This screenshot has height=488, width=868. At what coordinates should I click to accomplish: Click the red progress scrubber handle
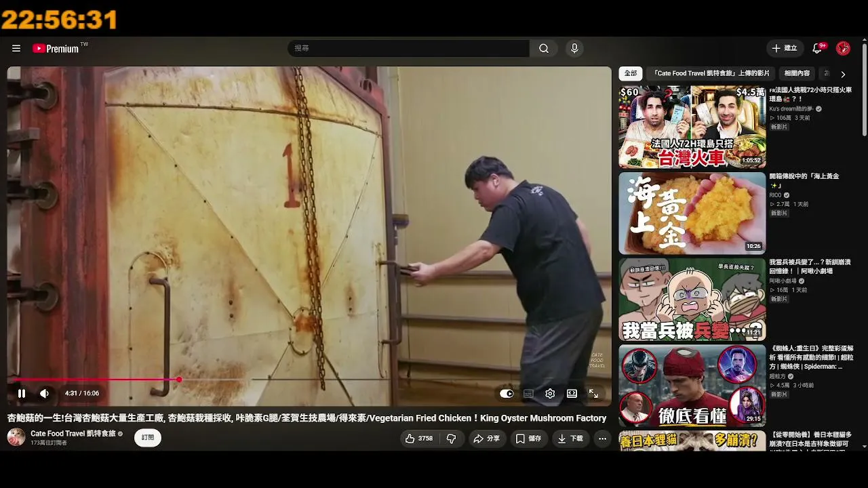pos(179,380)
